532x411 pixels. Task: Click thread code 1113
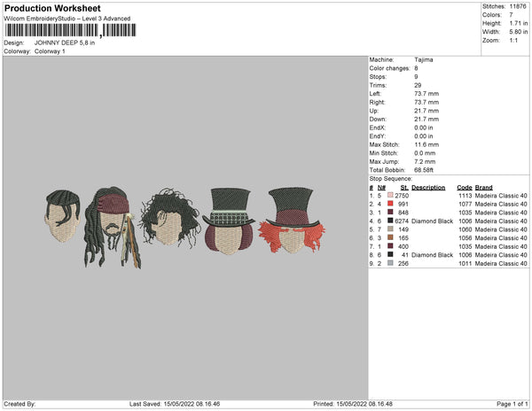click(465, 196)
